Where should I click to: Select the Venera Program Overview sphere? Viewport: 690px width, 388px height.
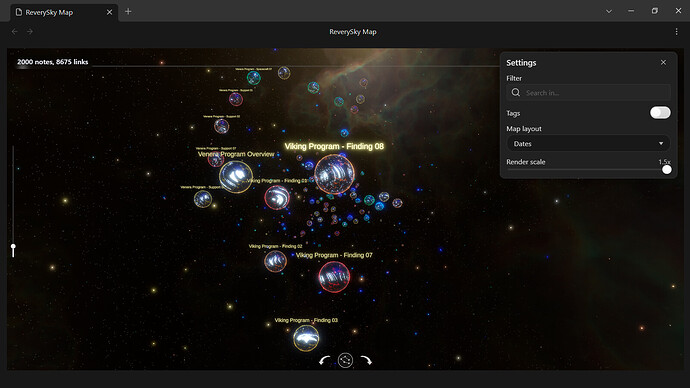(x=236, y=176)
